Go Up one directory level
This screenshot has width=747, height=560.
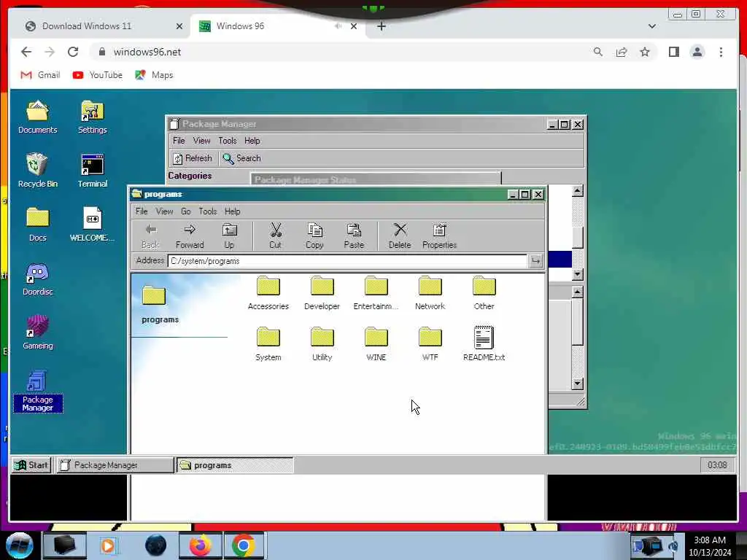pos(229,237)
